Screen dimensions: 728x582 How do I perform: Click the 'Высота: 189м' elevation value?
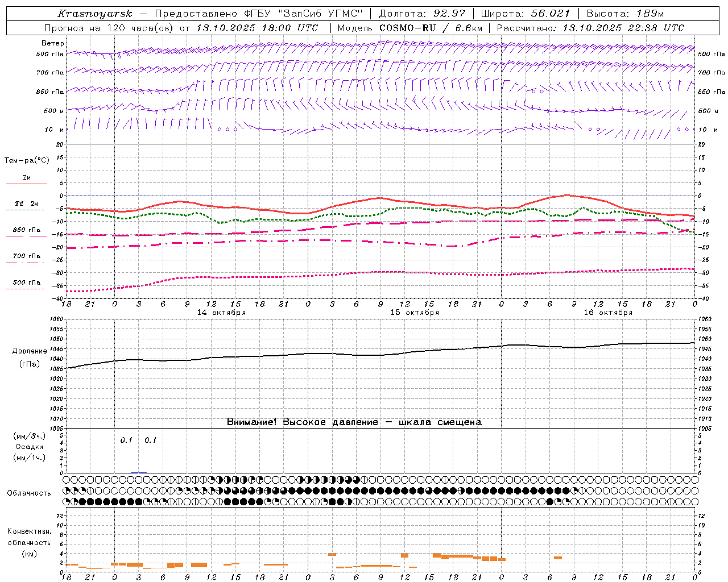point(625,14)
